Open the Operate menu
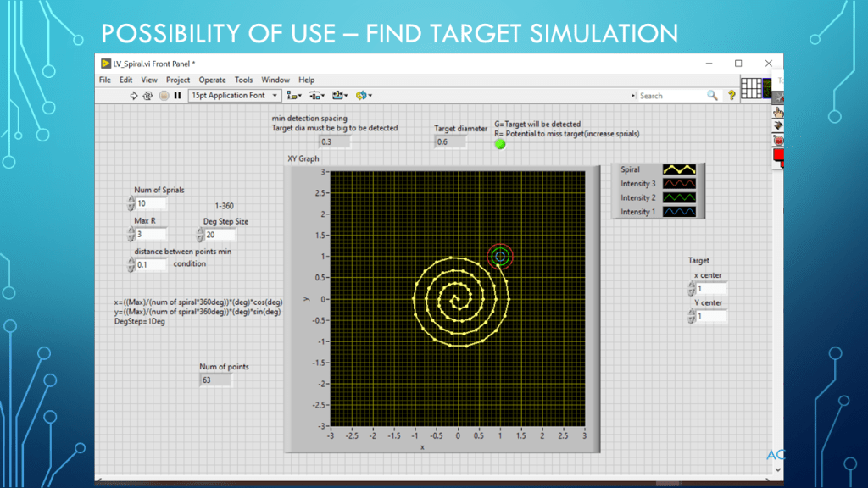The image size is (868, 488). pyautogui.click(x=213, y=80)
